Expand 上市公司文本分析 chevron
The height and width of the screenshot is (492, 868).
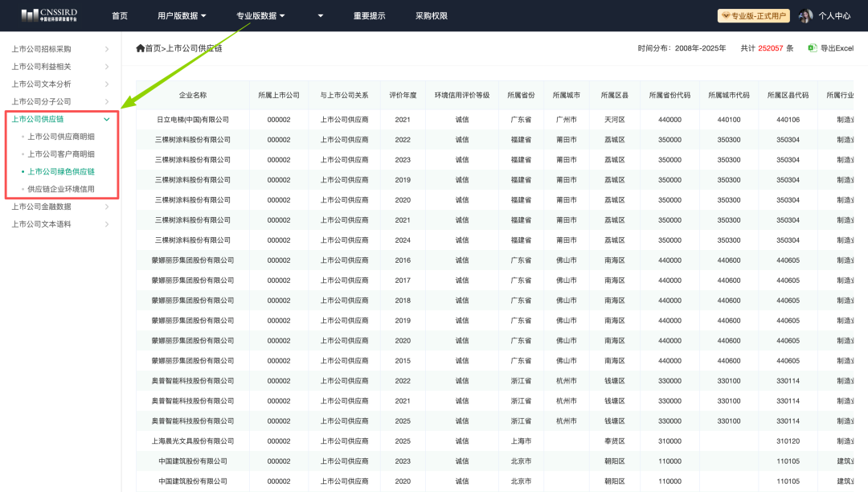click(107, 84)
